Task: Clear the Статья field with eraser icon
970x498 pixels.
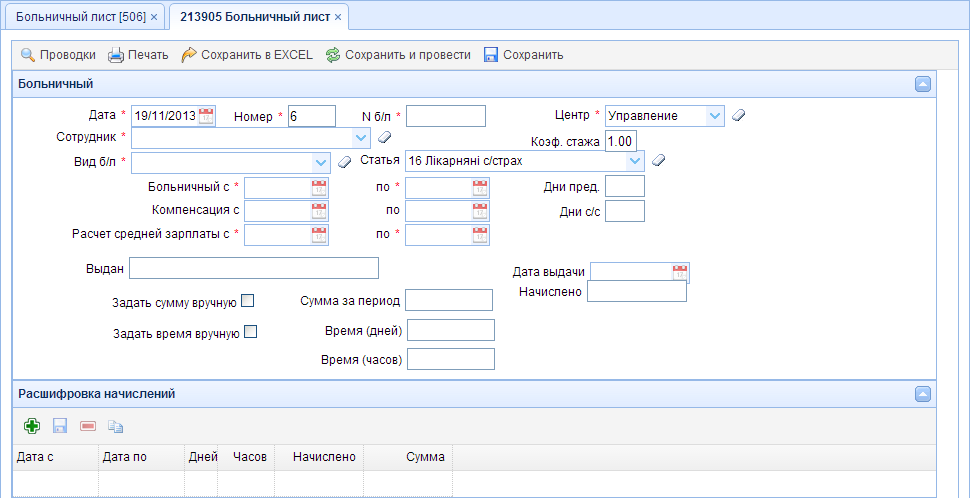Action: [658, 160]
